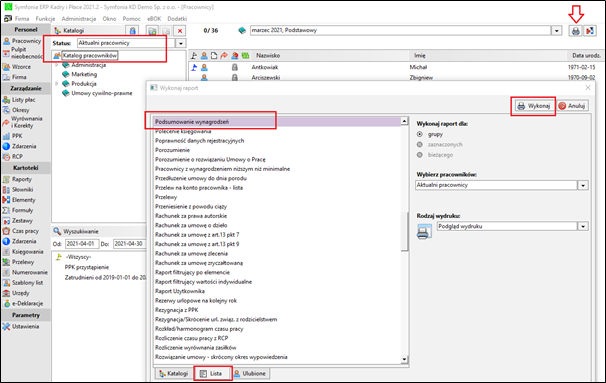Select 'PPK przystąpienie' search filter

pos(87,267)
